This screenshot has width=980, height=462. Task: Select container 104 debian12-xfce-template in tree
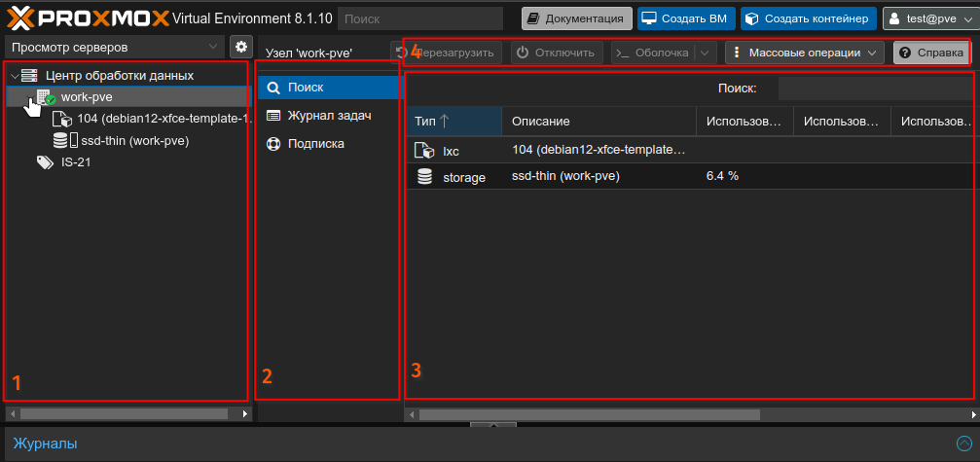click(x=163, y=120)
